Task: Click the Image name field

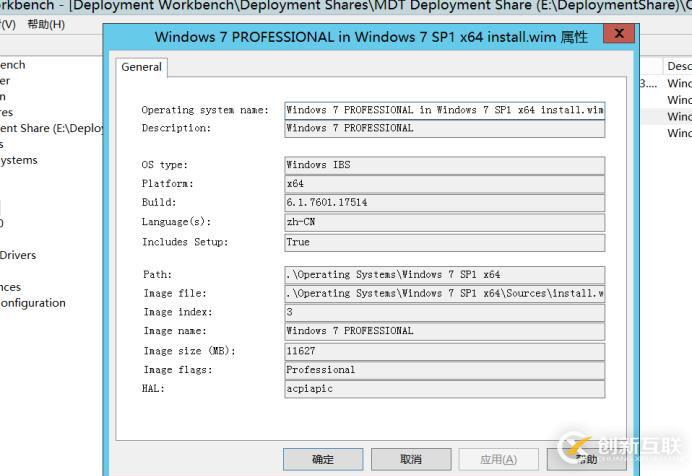Action: 444,331
